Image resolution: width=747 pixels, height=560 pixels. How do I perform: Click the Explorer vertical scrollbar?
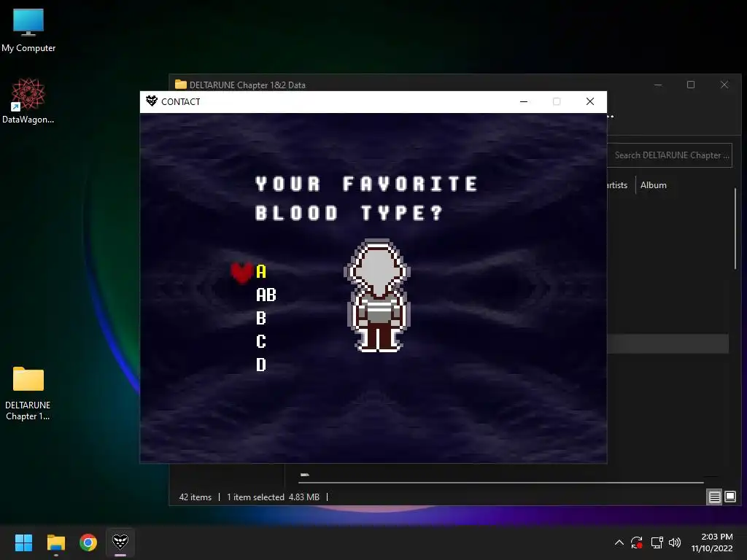click(x=735, y=228)
